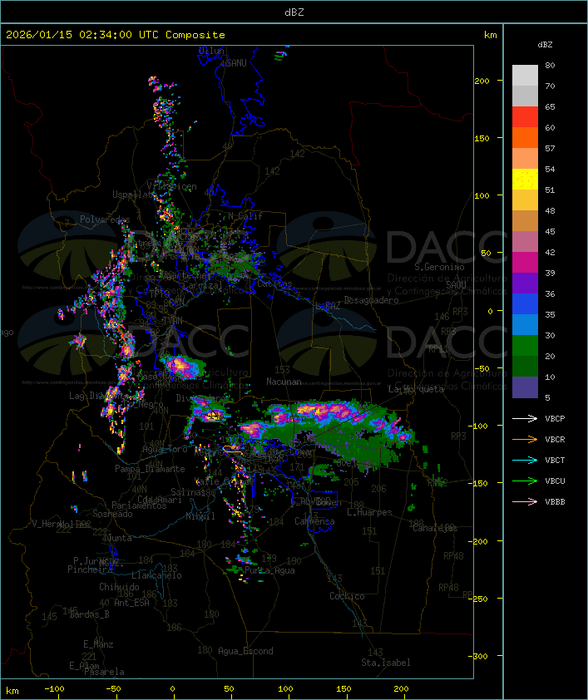The image size is (588, 700).
Task: Click the 'Sosneado' map label
Action: (112, 514)
